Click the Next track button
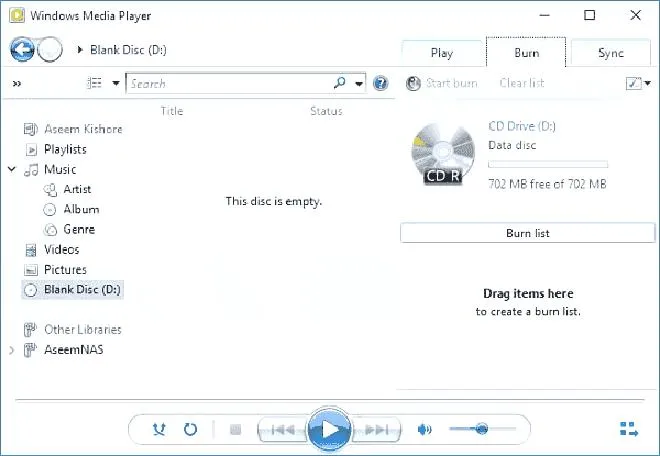The image size is (660, 456). point(376,429)
